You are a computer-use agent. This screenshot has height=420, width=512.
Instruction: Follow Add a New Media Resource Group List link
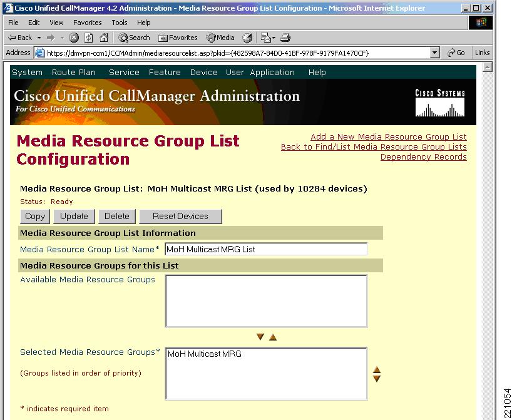pyautogui.click(x=389, y=137)
